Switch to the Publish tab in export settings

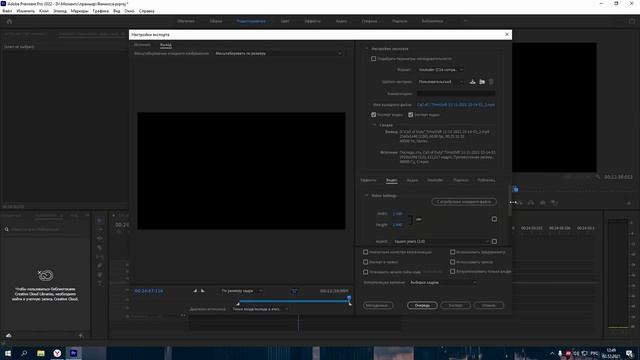(x=486, y=180)
